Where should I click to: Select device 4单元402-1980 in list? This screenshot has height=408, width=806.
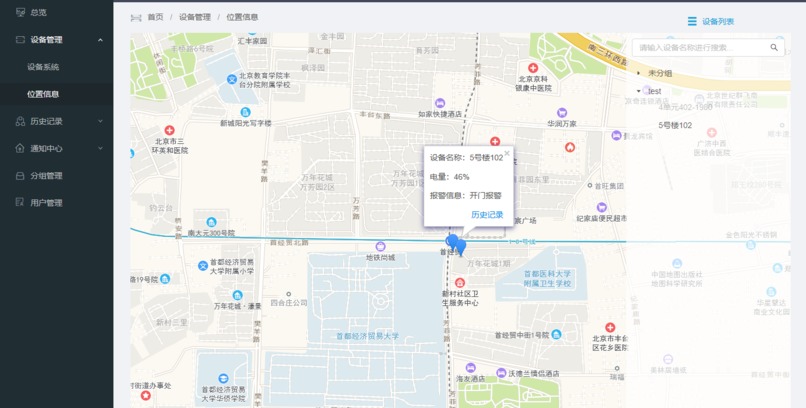point(685,107)
